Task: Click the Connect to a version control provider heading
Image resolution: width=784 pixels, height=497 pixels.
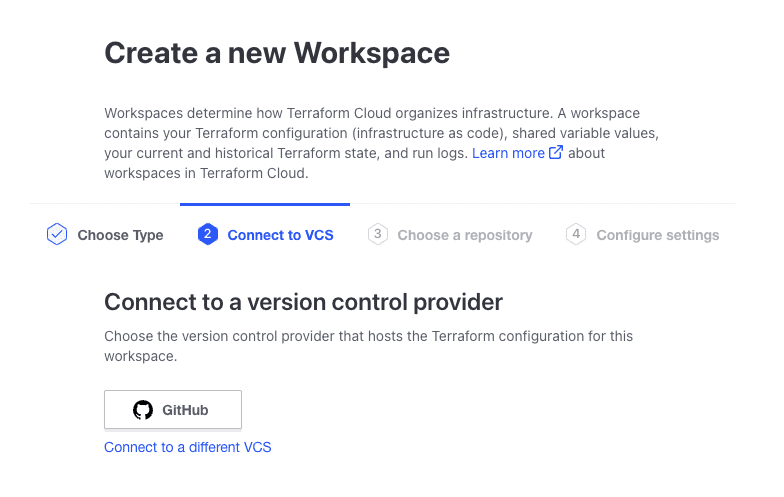Action: 304,302
